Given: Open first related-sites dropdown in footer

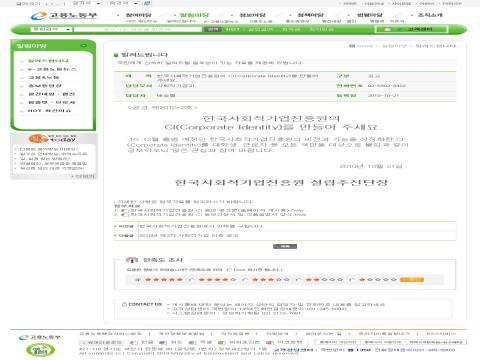Looking at the screenshot, I should pyautogui.click(x=337, y=342).
